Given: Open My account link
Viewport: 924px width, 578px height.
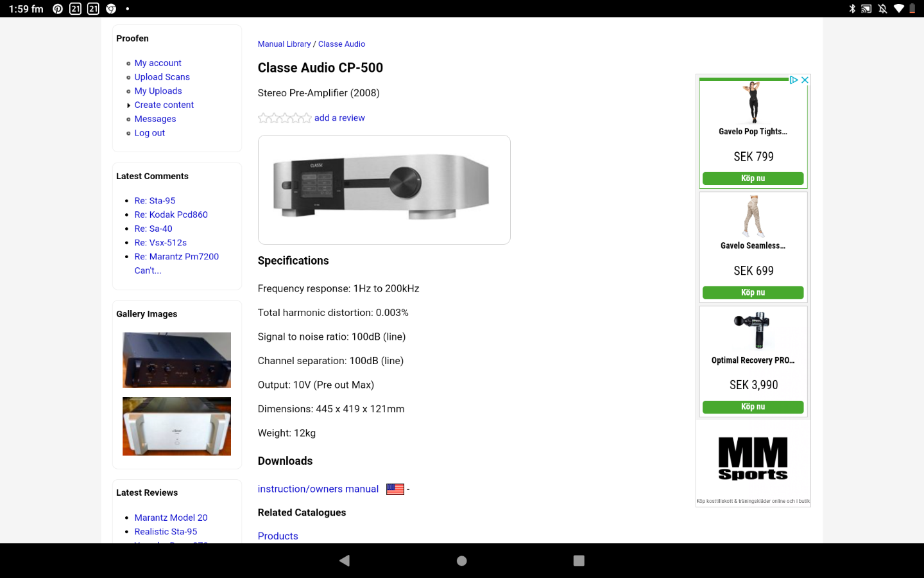Looking at the screenshot, I should click(x=158, y=63).
